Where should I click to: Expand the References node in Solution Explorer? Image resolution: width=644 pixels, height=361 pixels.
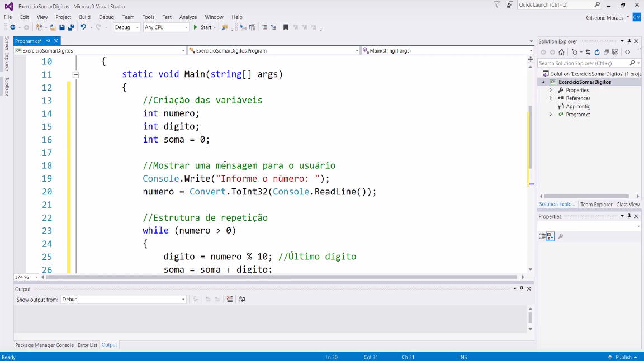point(551,98)
